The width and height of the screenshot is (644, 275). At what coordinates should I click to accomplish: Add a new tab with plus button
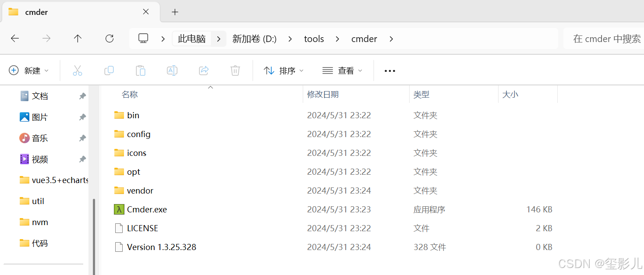(x=175, y=12)
